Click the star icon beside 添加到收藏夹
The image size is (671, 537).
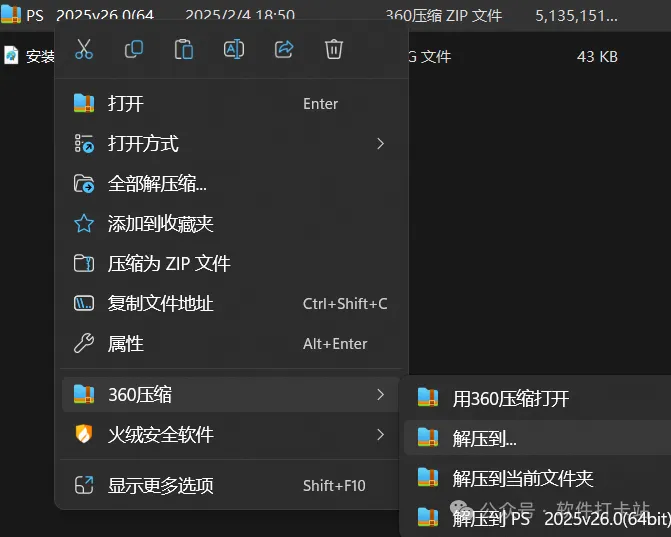click(84, 223)
